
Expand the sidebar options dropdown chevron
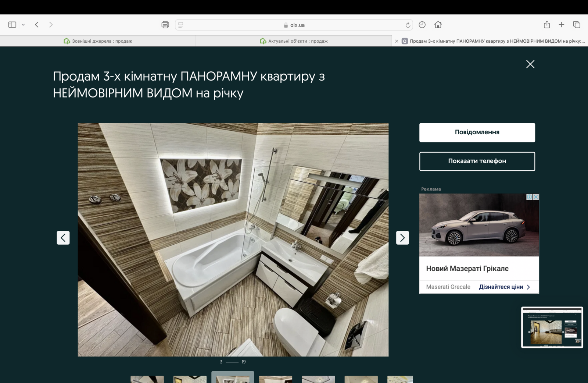pos(23,25)
